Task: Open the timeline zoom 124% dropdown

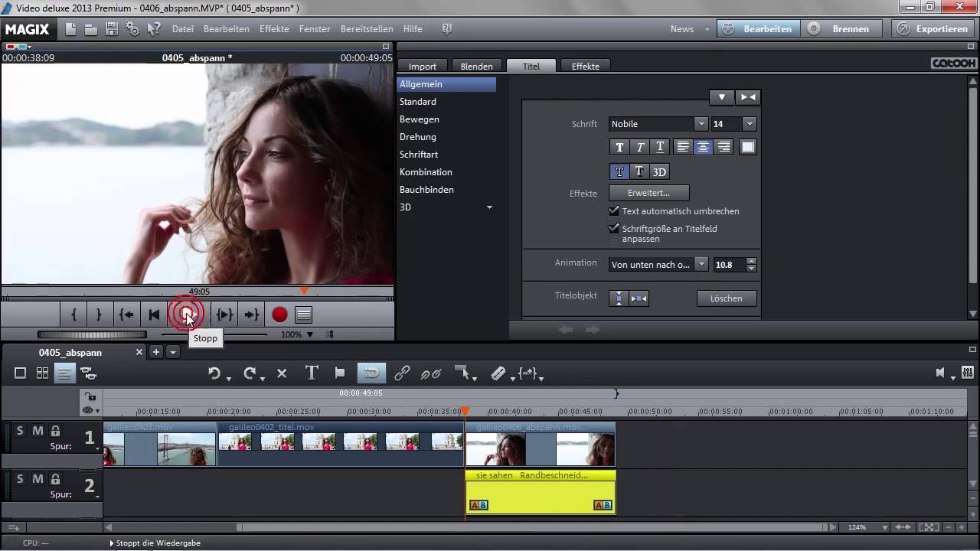Action: pos(885,527)
